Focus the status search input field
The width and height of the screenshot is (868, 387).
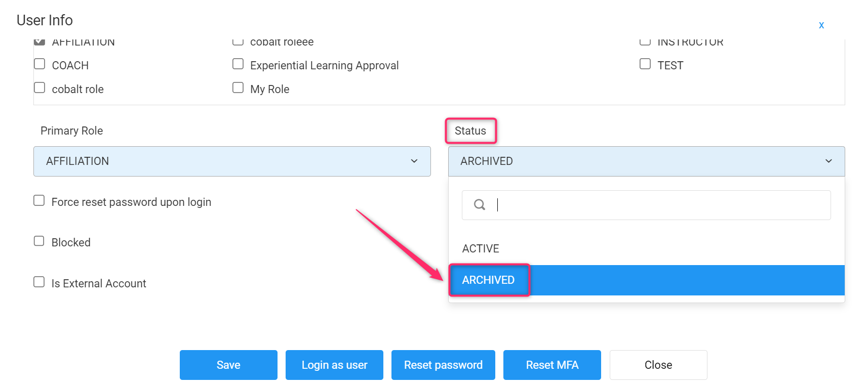click(x=658, y=205)
